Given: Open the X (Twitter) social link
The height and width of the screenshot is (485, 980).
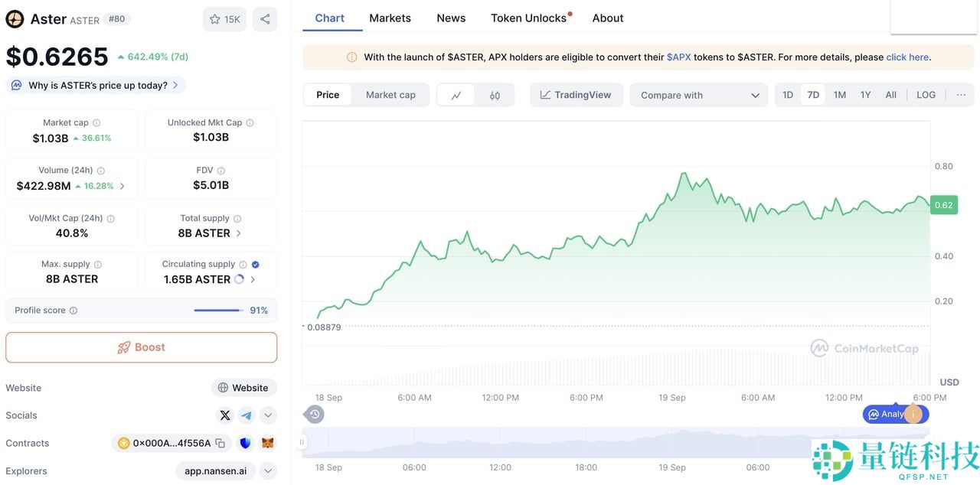Looking at the screenshot, I should [225, 415].
